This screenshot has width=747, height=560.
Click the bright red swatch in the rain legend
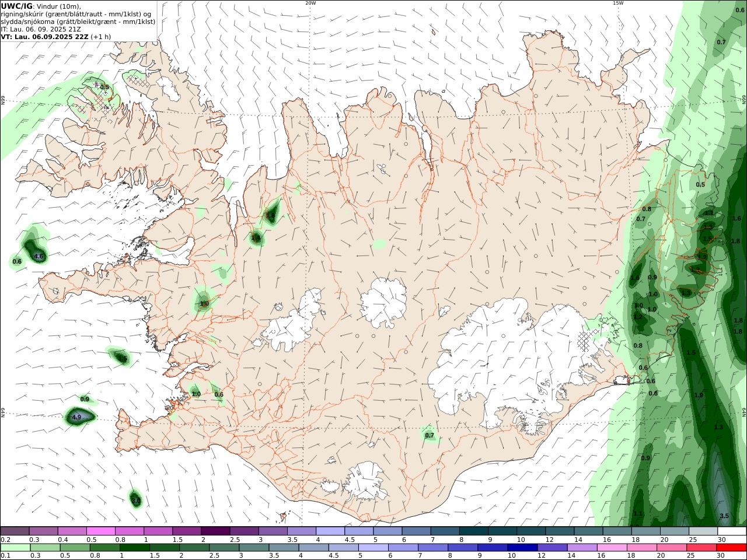point(732,548)
